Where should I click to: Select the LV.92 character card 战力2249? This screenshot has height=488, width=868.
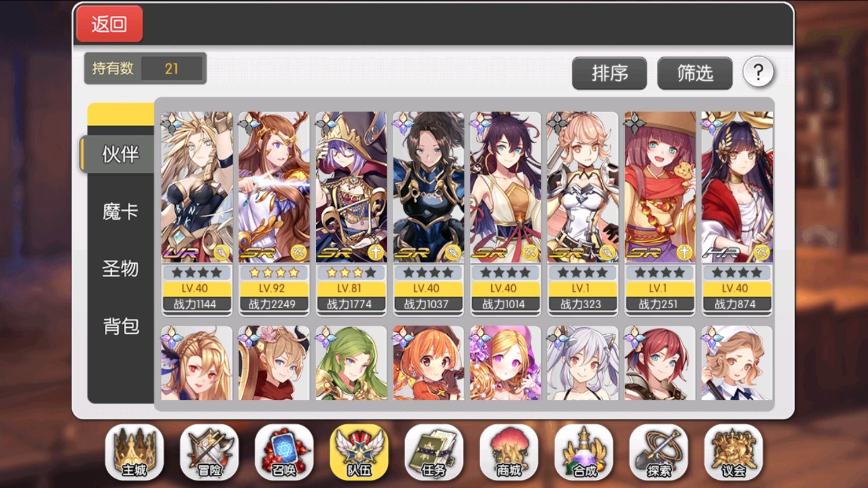(x=274, y=214)
